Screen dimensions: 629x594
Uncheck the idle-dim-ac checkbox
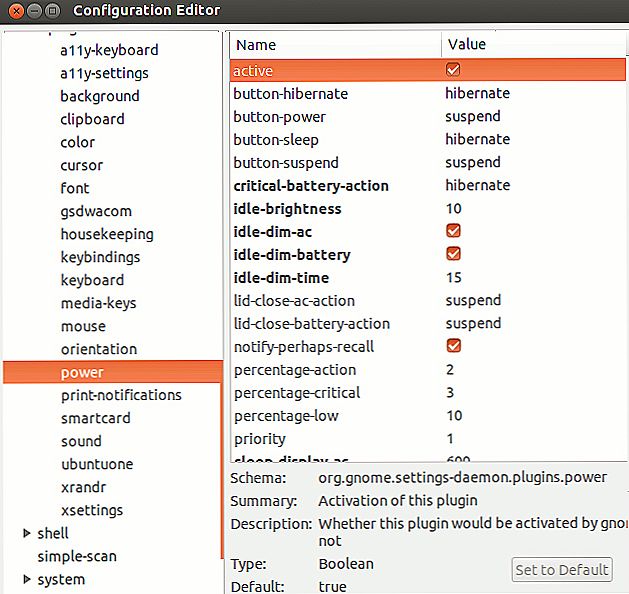453,231
